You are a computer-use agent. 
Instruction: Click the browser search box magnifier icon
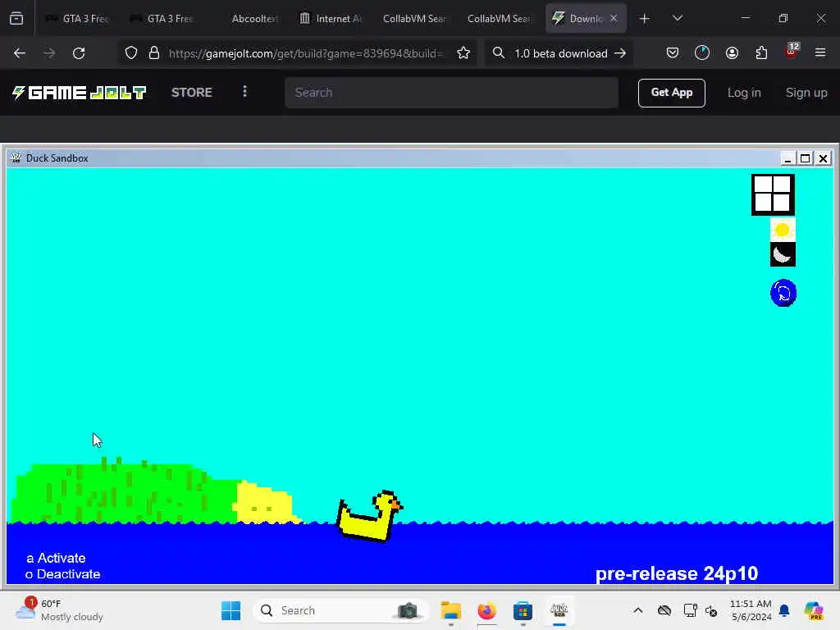point(498,53)
